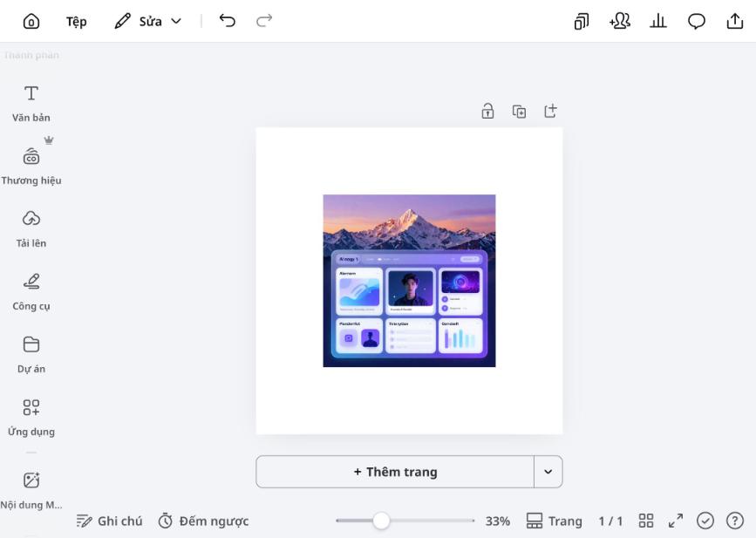Select the Văn bản text tab
Image resolution: width=756 pixels, height=538 pixels.
point(31,103)
